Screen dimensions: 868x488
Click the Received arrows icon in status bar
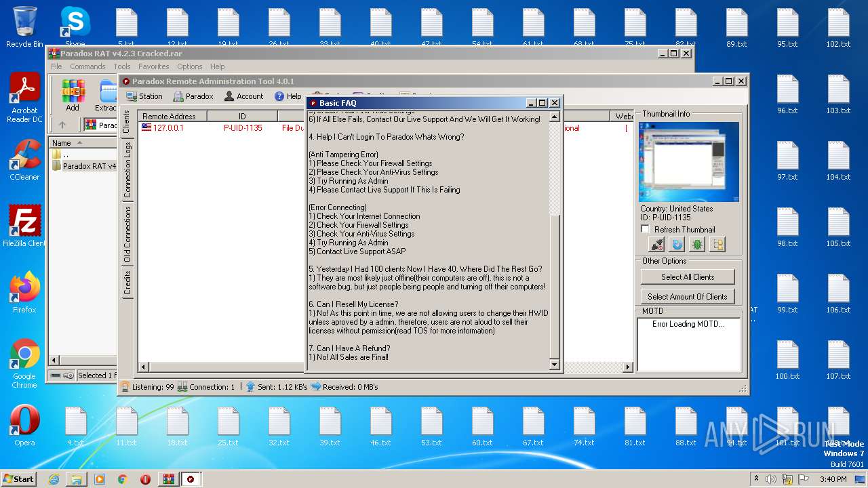point(315,387)
